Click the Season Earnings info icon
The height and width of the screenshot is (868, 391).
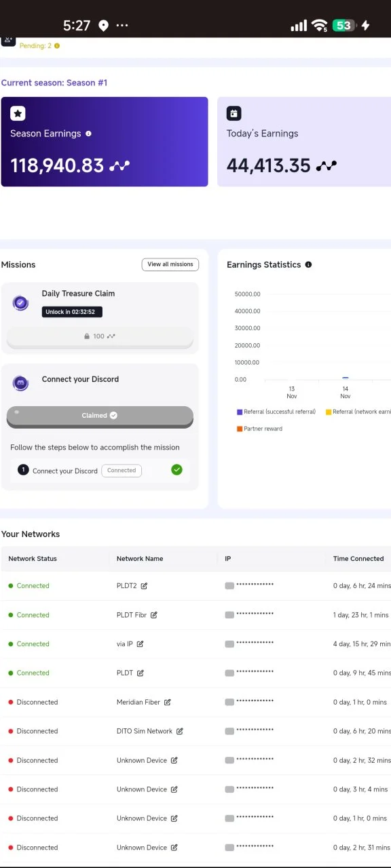(88, 134)
